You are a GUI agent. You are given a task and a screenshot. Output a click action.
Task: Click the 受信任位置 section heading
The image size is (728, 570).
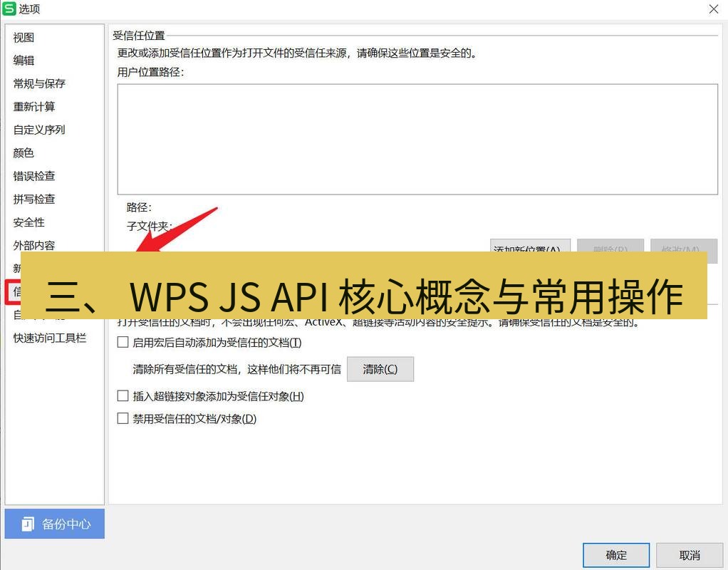pos(139,36)
